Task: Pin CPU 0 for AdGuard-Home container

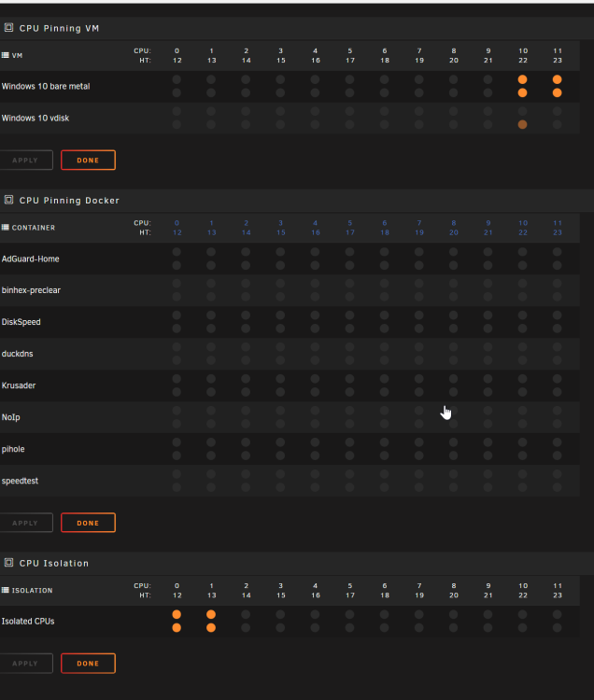Action: [177, 252]
